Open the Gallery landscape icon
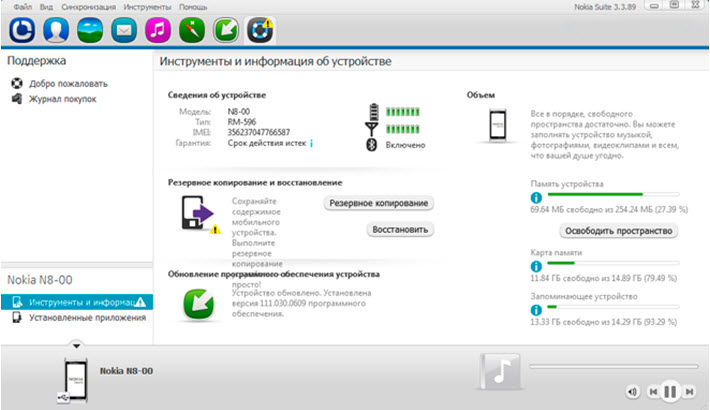 coord(90,30)
